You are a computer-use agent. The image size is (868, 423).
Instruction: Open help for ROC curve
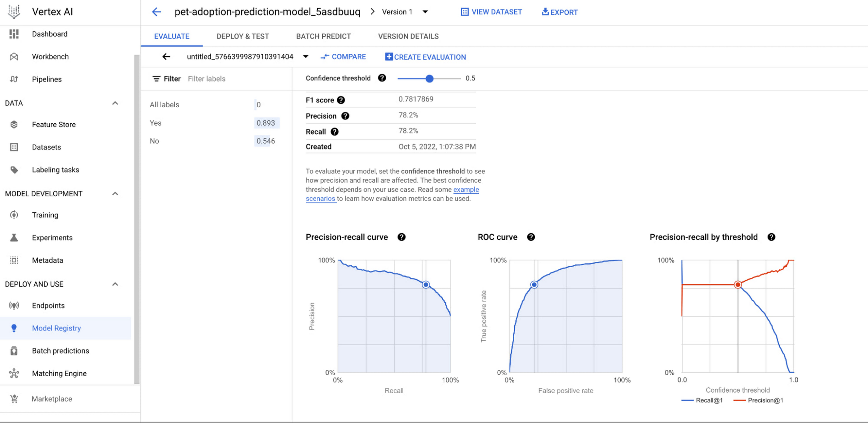pyautogui.click(x=531, y=237)
